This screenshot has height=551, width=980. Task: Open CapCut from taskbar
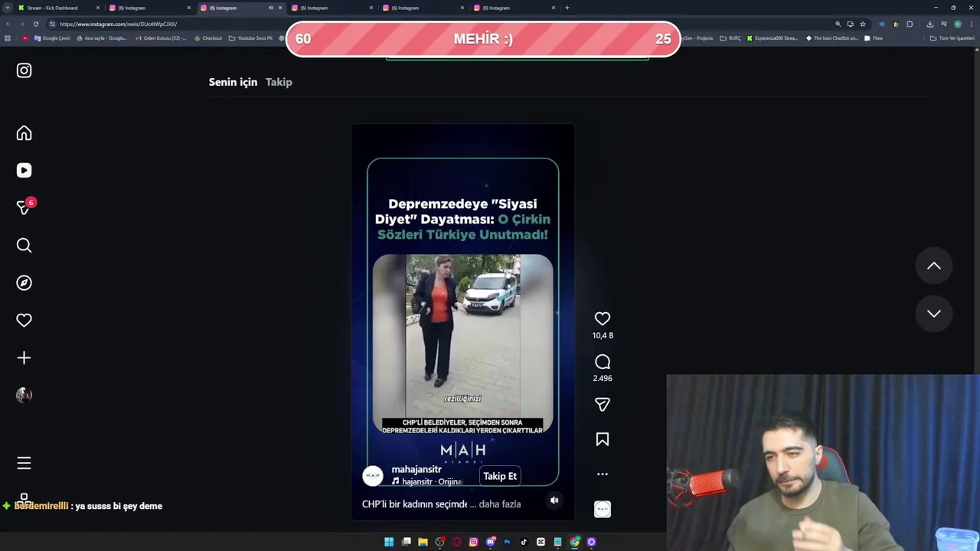pyautogui.click(x=541, y=542)
